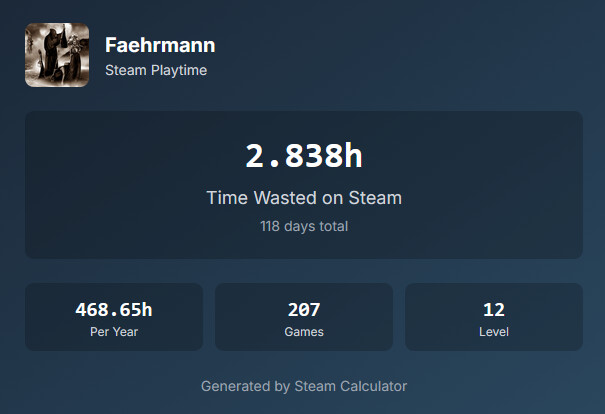Click the word Year in the stats row
605x414 pixels.
click(125, 331)
